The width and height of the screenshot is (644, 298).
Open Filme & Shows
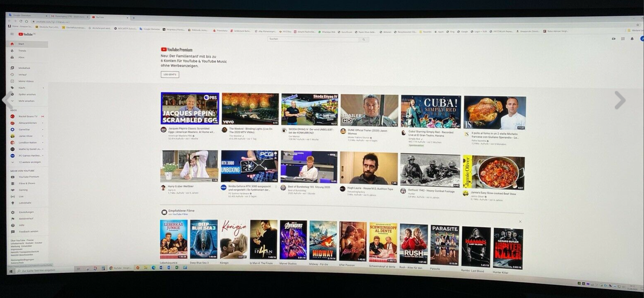(27, 183)
